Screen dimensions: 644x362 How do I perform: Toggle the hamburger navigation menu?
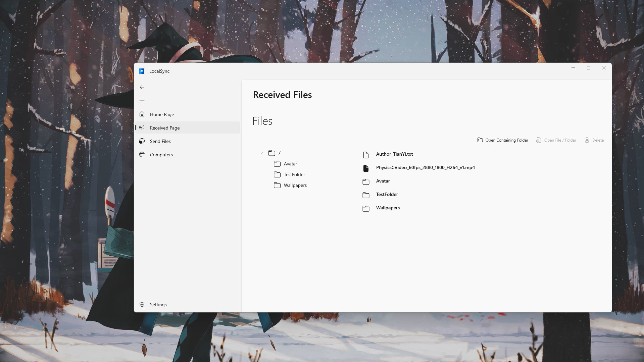tap(142, 101)
